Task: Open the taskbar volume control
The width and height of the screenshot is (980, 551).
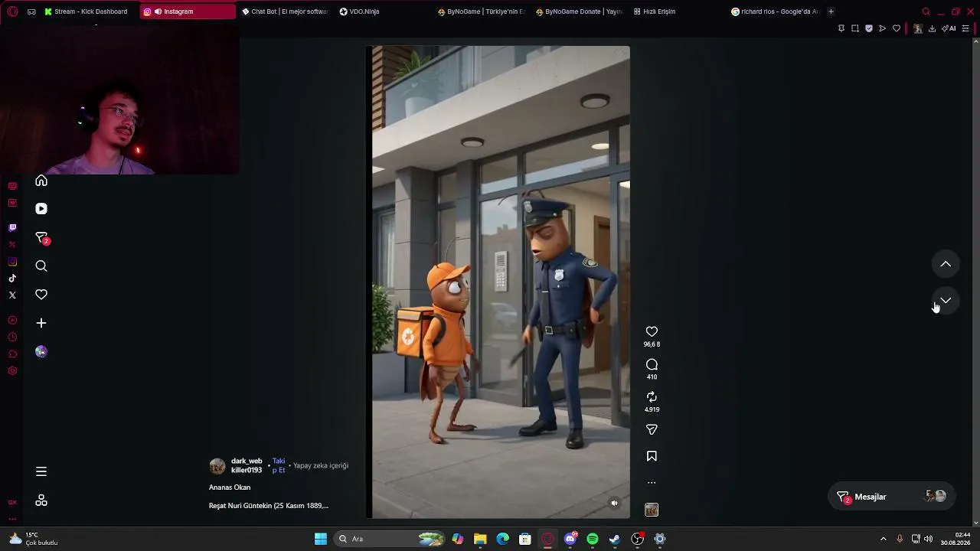Action: [928, 539]
